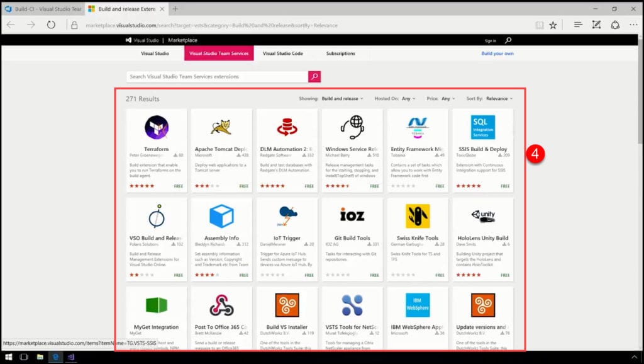The height and width of the screenshot is (364, 644).
Task: Focus the Search Team Services extensions field
Action: tap(217, 76)
